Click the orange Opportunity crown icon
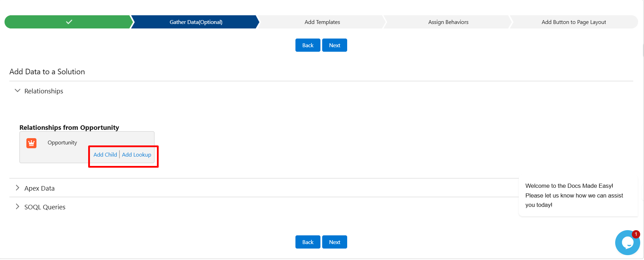 31,143
